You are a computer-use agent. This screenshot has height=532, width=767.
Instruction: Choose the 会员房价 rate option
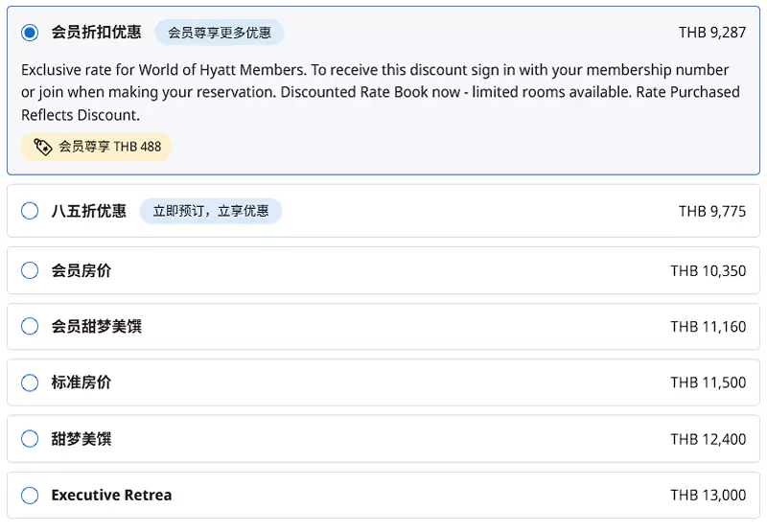point(30,271)
